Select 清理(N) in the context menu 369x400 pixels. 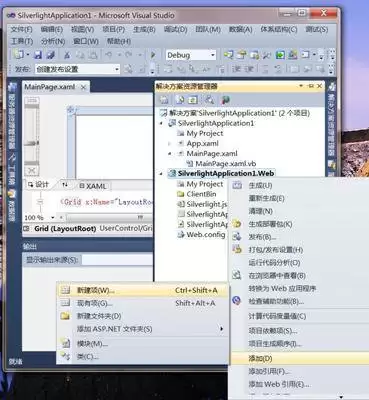pos(261,211)
